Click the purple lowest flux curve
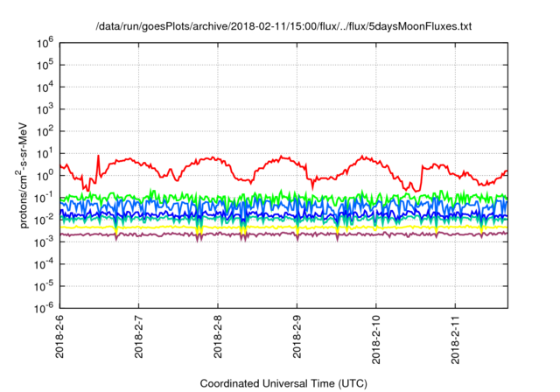The width and height of the screenshot is (560, 392). [283, 234]
